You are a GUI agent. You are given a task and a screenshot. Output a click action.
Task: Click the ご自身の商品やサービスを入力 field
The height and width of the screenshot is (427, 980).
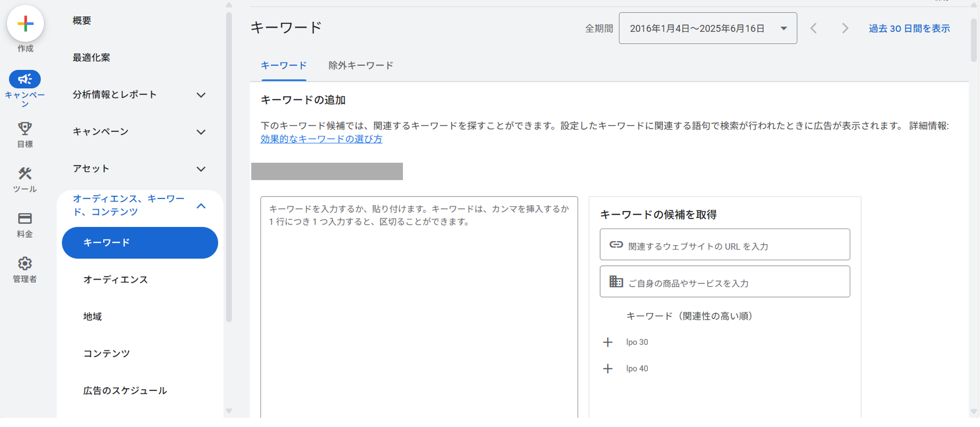tap(725, 282)
